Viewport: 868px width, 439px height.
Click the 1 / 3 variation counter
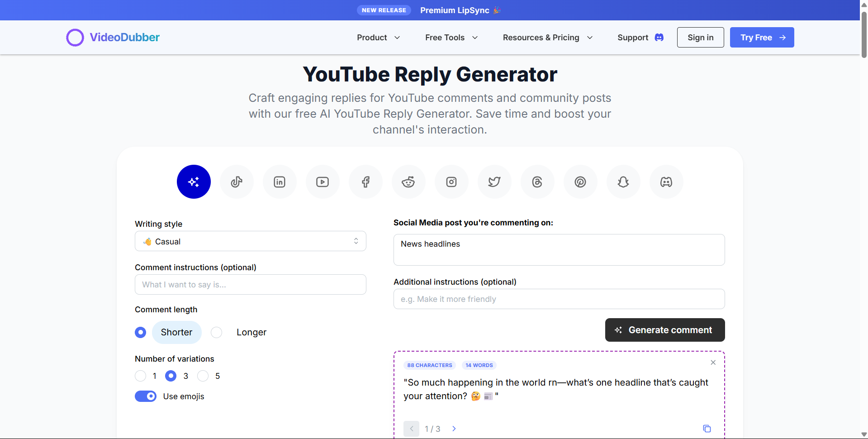(x=432, y=429)
